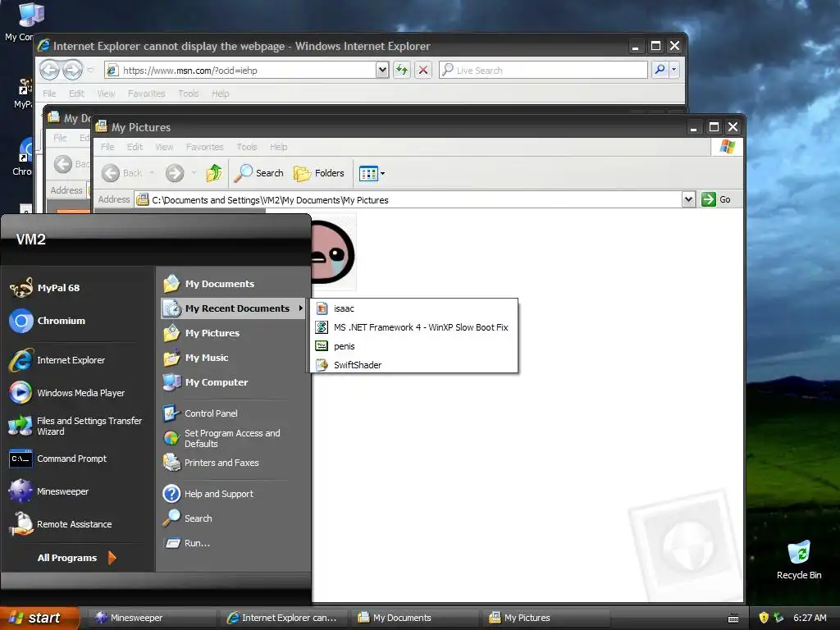Viewport: 840px width, 630px height.
Task: Switch to My Pictures taskbar button
Action: pyautogui.click(x=546, y=618)
